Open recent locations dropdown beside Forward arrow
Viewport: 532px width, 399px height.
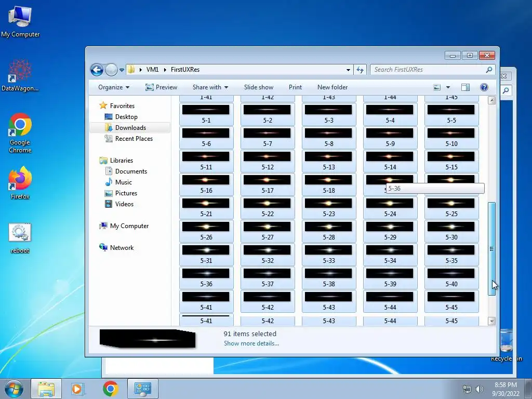122,70
